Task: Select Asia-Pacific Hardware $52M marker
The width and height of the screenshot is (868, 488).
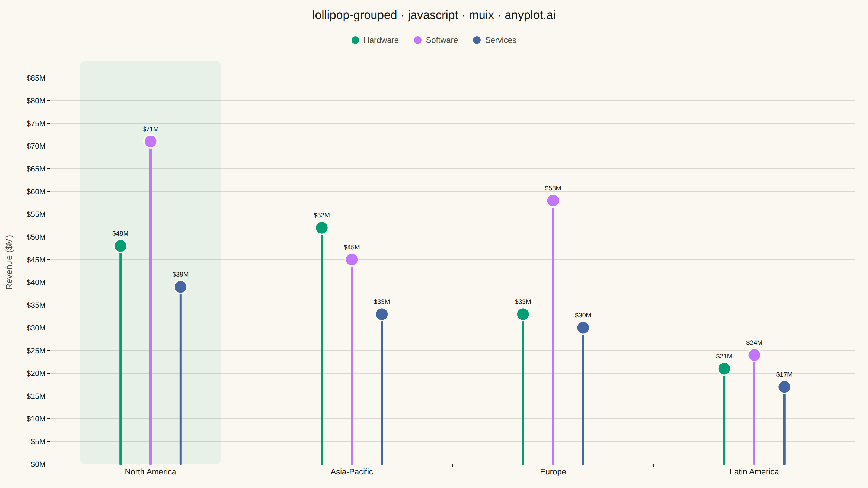Action: pyautogui.click(x=321, y=228)
